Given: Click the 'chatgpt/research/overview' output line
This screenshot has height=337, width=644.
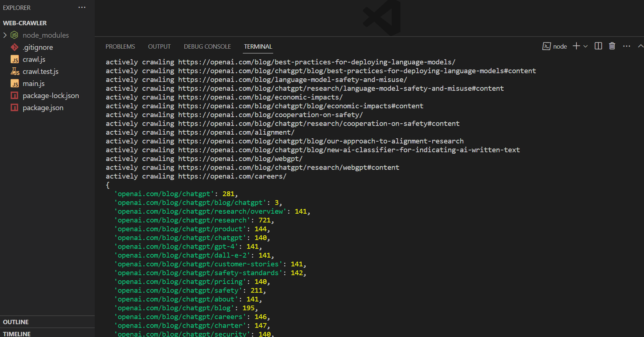Looking at the screenshot, I should coord(212,211).
